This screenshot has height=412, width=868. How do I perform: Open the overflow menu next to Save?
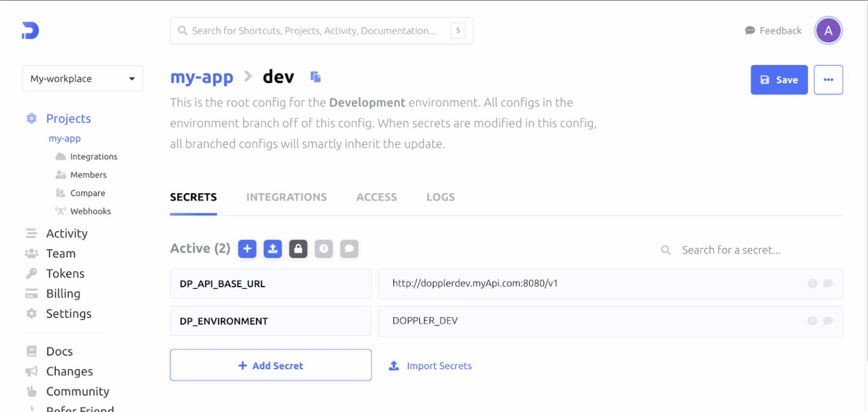coord(828,79)
